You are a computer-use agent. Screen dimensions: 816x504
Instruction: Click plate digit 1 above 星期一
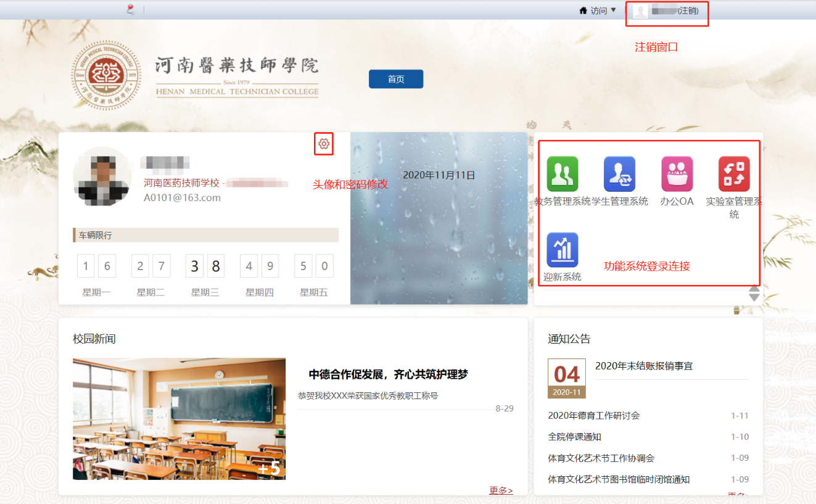86,266
